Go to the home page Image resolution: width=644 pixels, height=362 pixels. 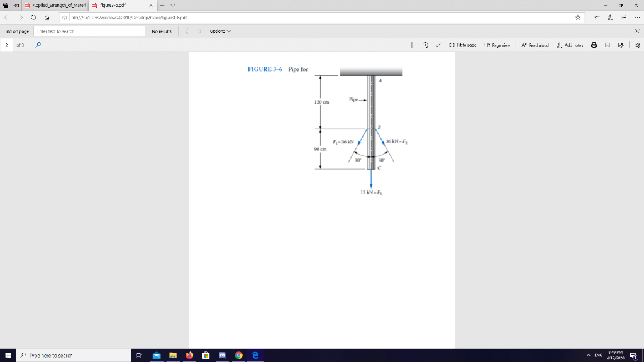[47, 18]
